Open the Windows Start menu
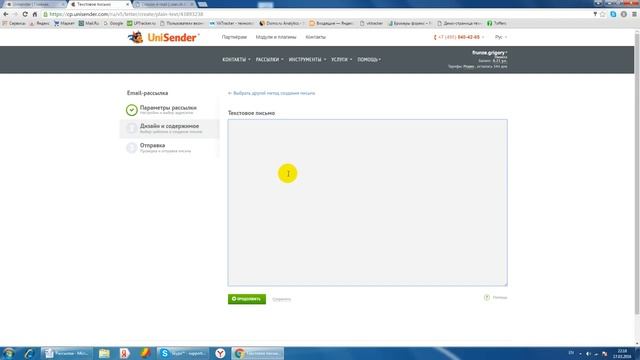The width and height of the screenshot is (640, 360). tap(9, 353)
